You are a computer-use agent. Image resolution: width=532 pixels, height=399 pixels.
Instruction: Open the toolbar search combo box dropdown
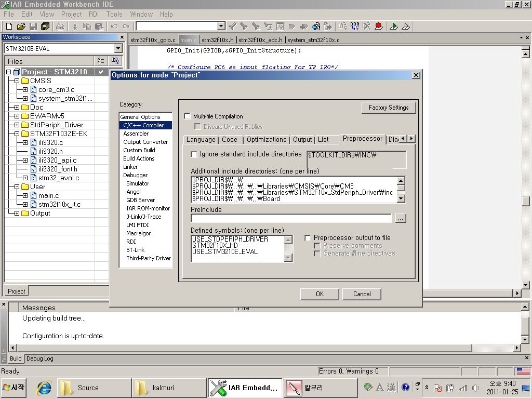click(x=221, y=26)
